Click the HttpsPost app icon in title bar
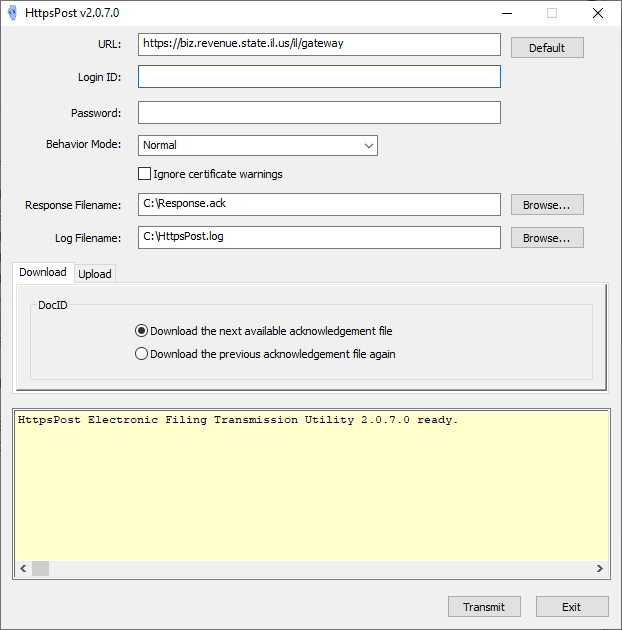The width and height of the screenshot is (622, 630). coord(12,13)
